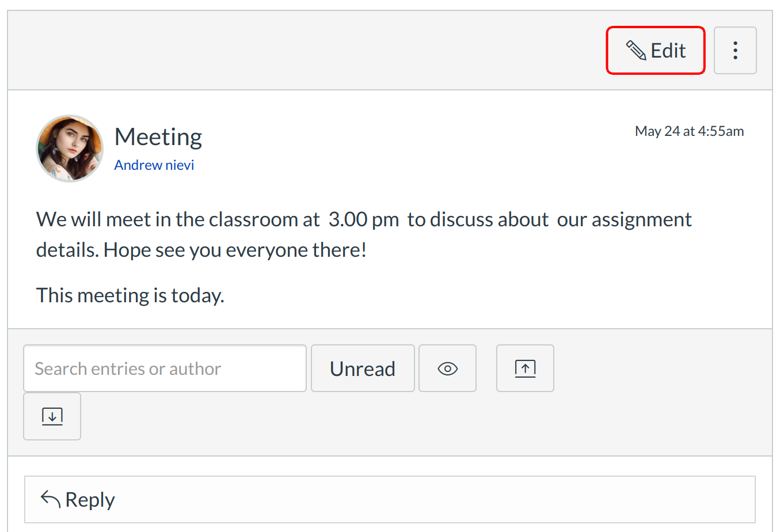
Task: Click the word "assignment" in the message
Action: (x=641, y=219)
